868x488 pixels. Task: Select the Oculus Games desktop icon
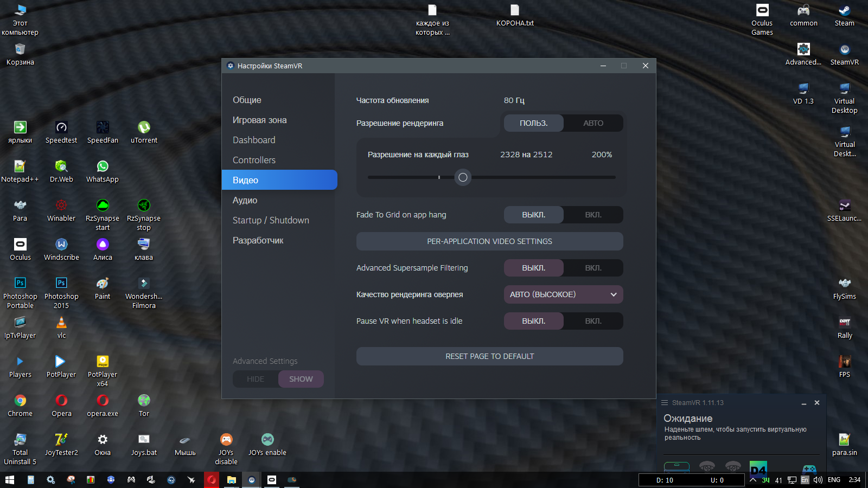pyautogui.click(x=762, y=20)
